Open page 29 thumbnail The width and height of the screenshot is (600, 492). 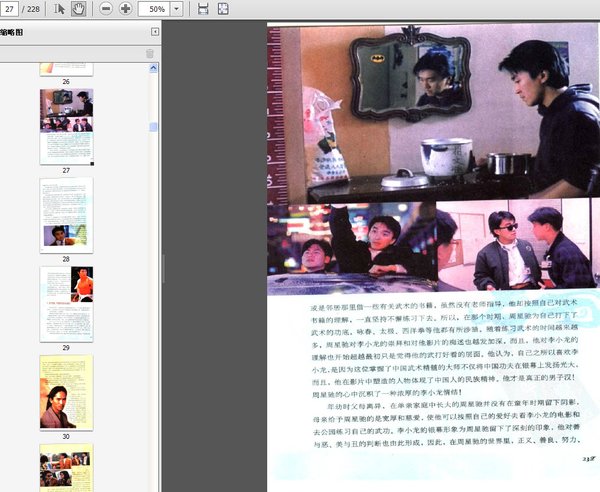point(67,304)
